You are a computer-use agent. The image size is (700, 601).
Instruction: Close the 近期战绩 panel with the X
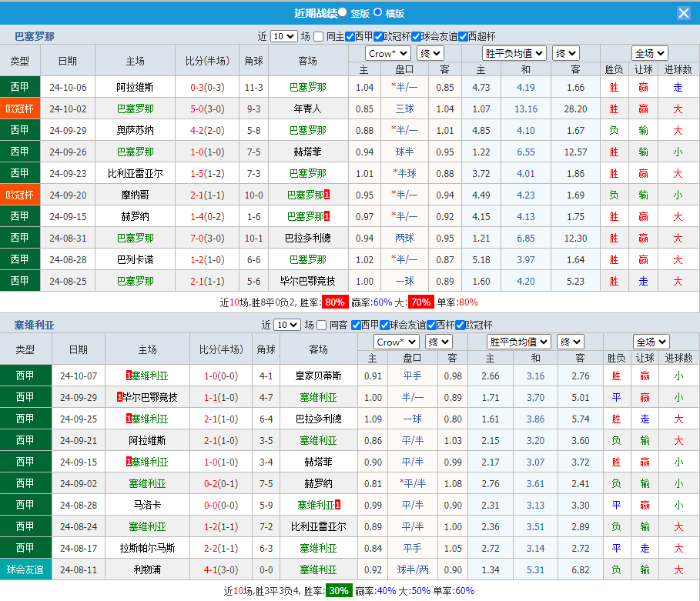click(683, 13)
